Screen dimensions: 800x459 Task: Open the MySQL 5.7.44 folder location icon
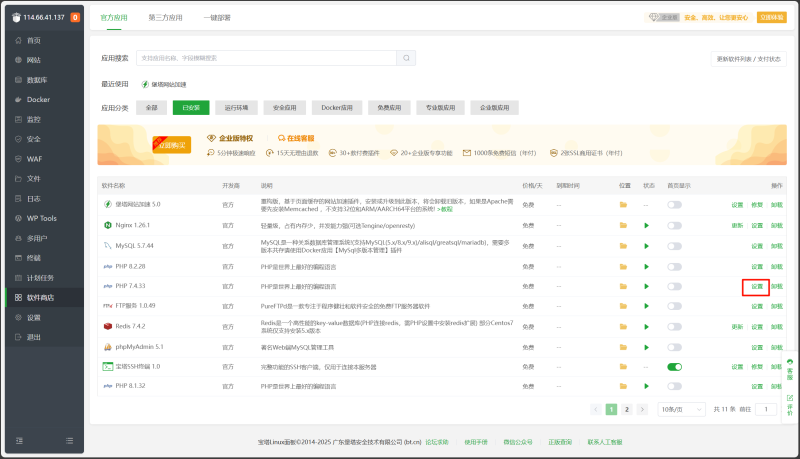click(x=623, y=246)
